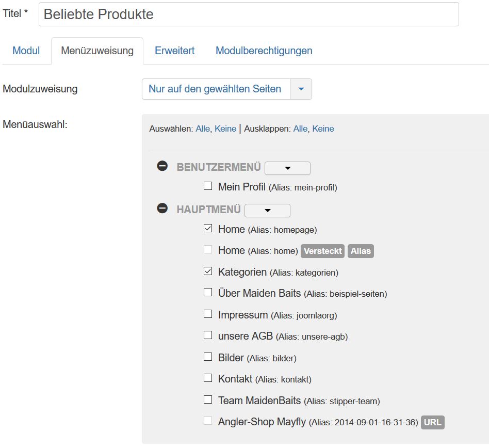Click into the Titel input field
Viewport: 489px width, 448px height.
click(x=249, y=14)
